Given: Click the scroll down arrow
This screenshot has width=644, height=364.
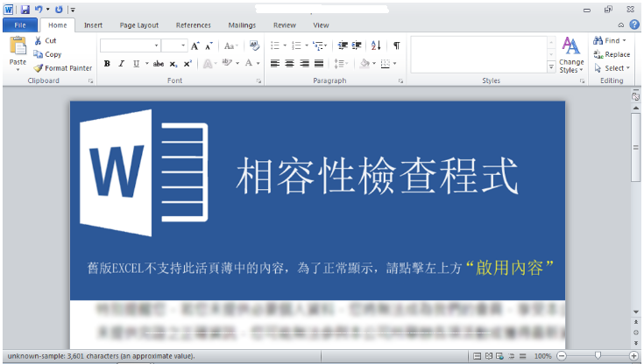Looking at the screenshot, I should 636,311.
